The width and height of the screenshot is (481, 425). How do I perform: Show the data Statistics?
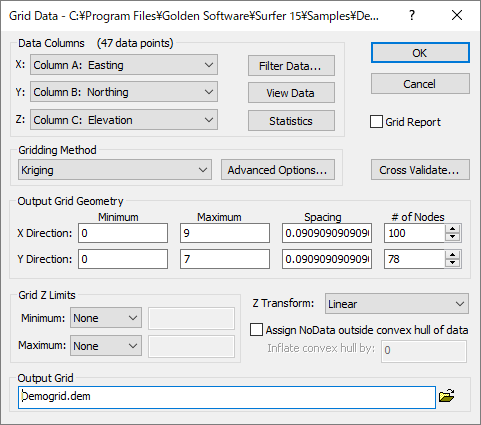(291, 121)
